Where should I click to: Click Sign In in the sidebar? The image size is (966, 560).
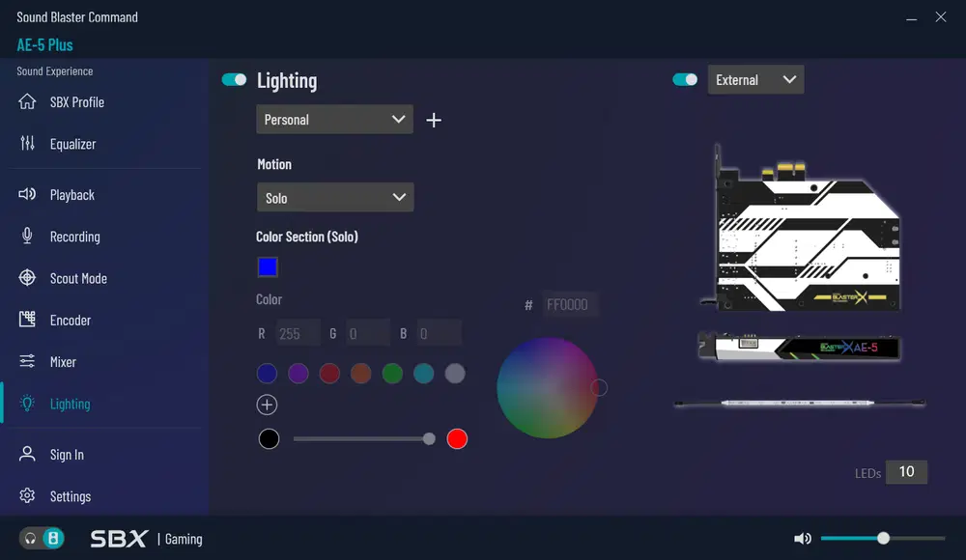pos(67,455)
